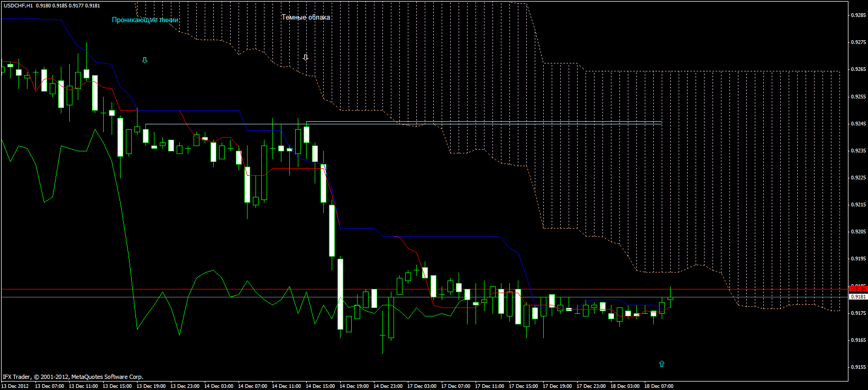Image resolution: width=868 pixels, height=390 pixels.
Task: Select the 18 Dec 07:00 time axis label
Action: (659, 386)
